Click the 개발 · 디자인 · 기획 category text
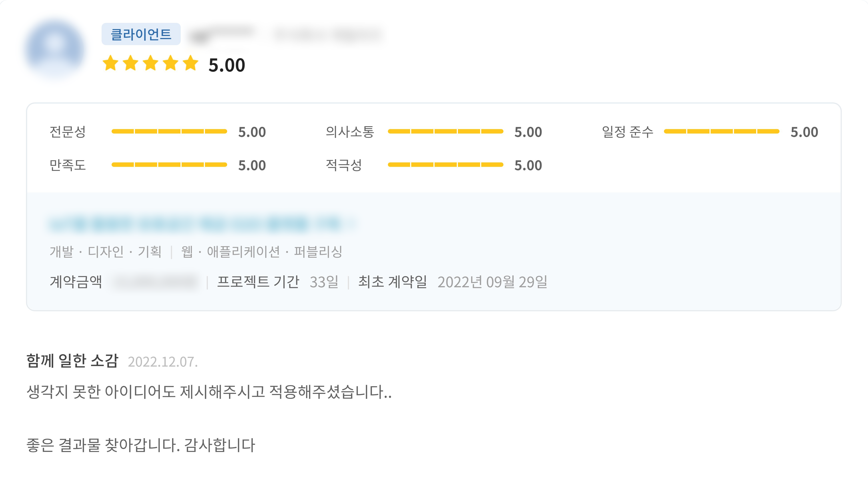 point(105,251)
